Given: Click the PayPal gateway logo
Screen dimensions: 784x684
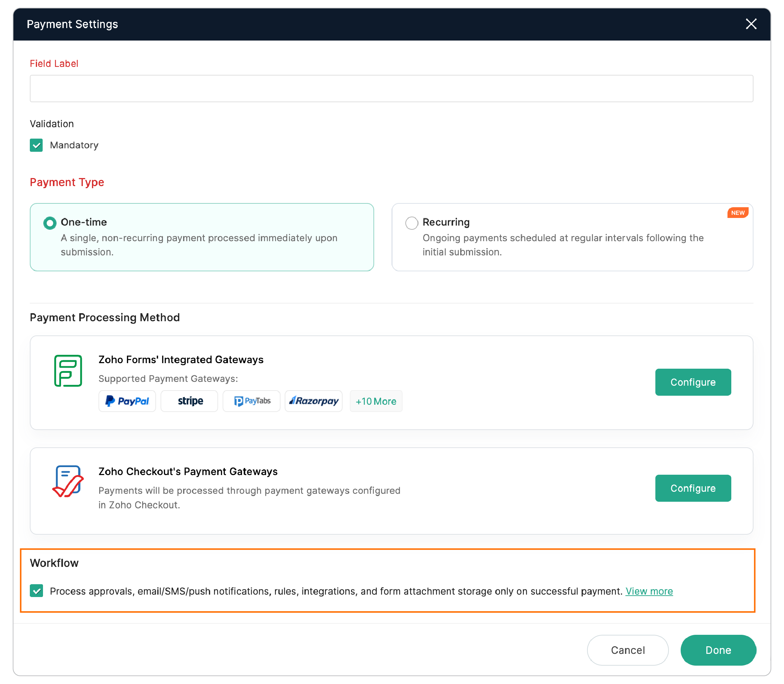Looking at the screenshot, I should pyautogui.click(x=127, y=401).
